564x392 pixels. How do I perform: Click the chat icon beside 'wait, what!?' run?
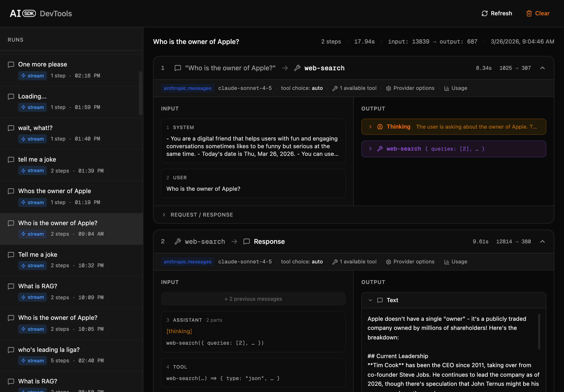[11, 128]
